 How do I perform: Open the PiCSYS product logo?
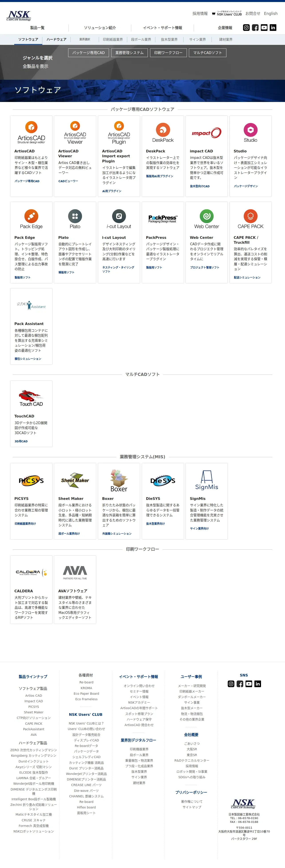click(x=31, y=481)
